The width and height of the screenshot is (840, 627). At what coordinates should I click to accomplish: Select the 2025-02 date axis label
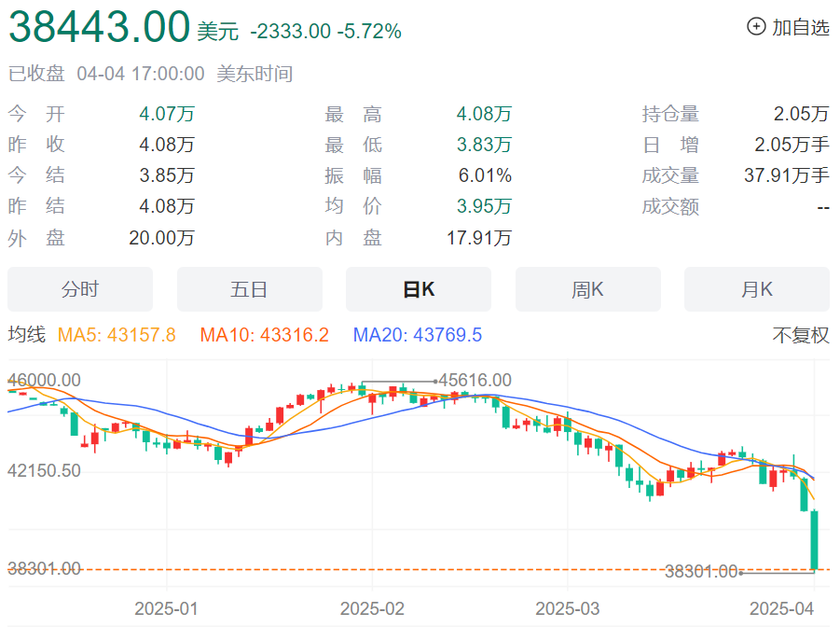pyautogui.click(x=372, y=606)
